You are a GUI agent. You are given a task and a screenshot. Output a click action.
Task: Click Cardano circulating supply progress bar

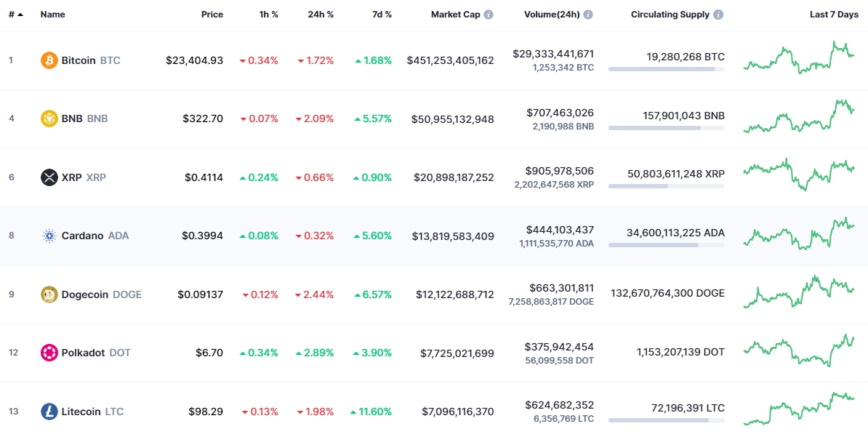667,245
